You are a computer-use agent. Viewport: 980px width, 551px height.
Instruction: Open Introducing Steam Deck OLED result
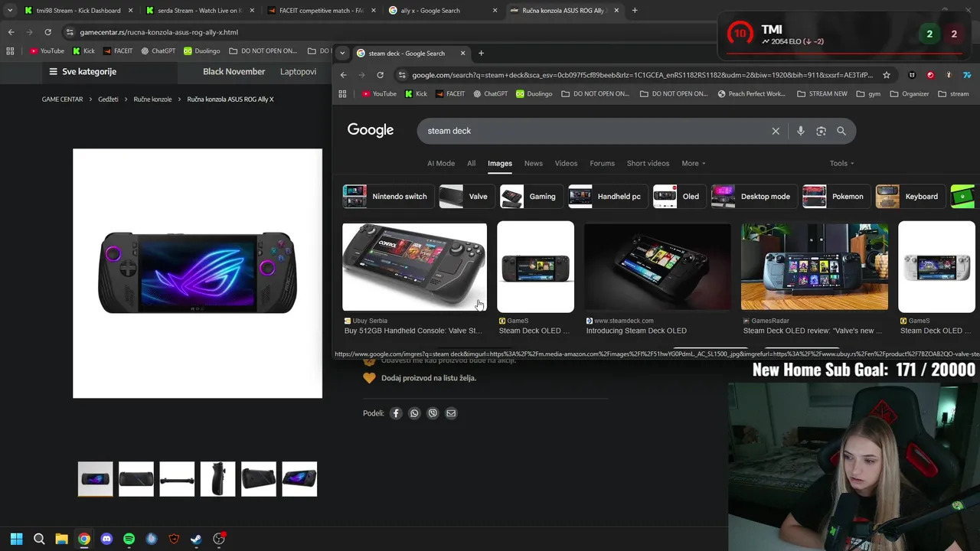(636, 331)
